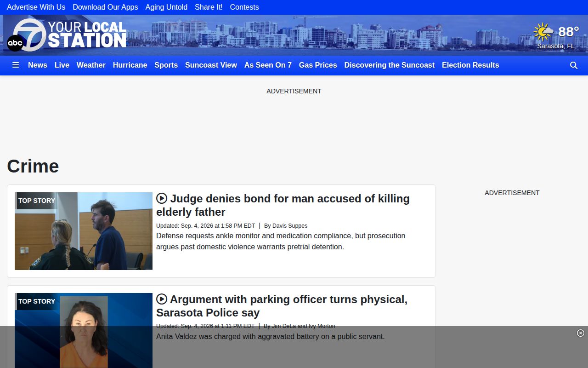Read Judge denies bond article headline
The width and height of the screenshot is (588, 368).
tap(283, 205)
